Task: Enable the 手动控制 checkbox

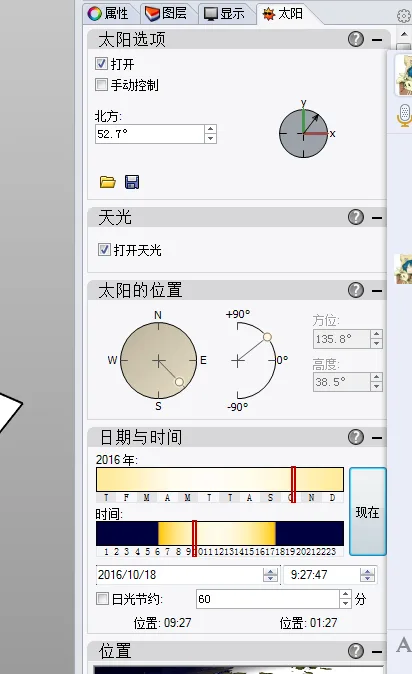Action: [x=101, y=84]
